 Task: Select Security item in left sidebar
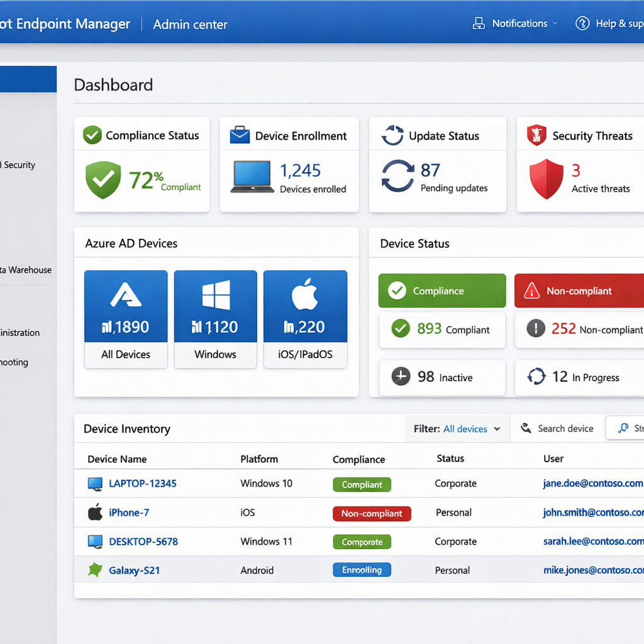coord(18,165)
